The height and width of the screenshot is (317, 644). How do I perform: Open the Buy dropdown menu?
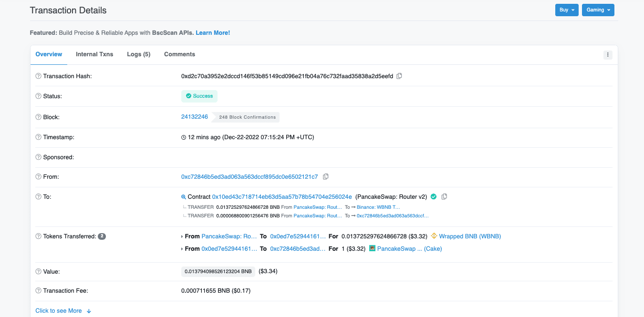pyautogui.click(x=567, y=10)
